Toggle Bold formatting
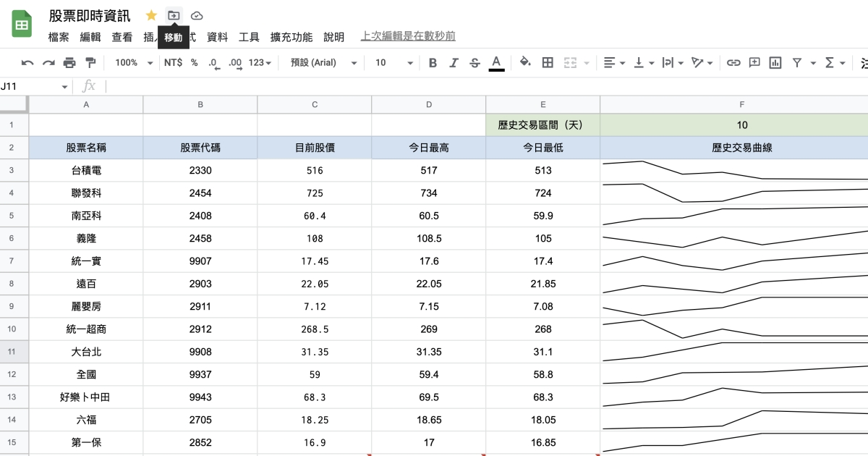This screenshot has width=868, height=456. point(433,63)
